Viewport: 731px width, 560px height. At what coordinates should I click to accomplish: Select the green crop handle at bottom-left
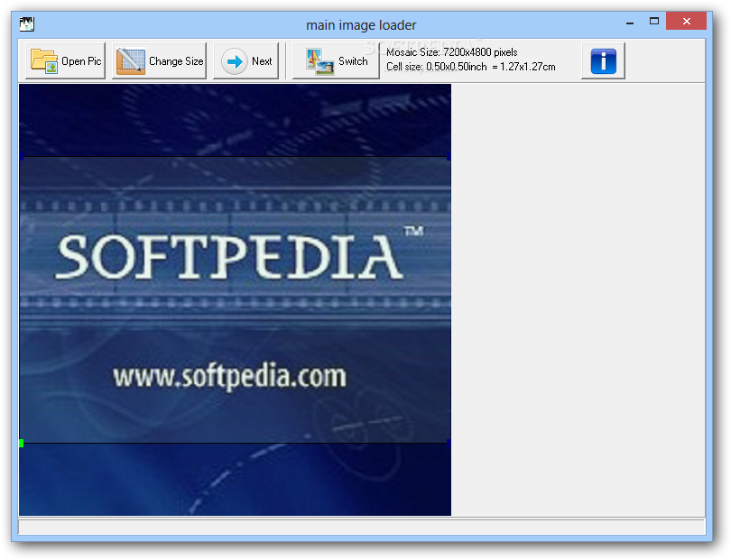(21, 443)
